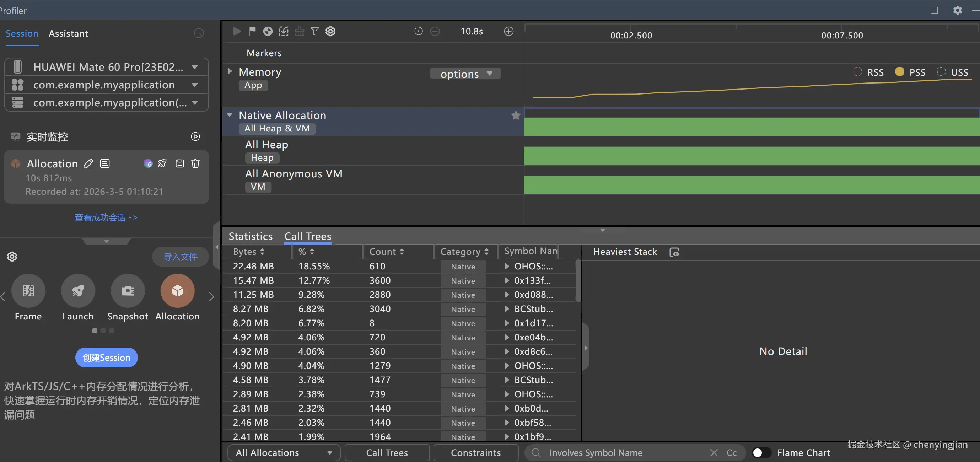This screenshot has width=980, height=462.
Task: Click the zoom-in plus icon beside 10.8s
Action: coord(508,31)
